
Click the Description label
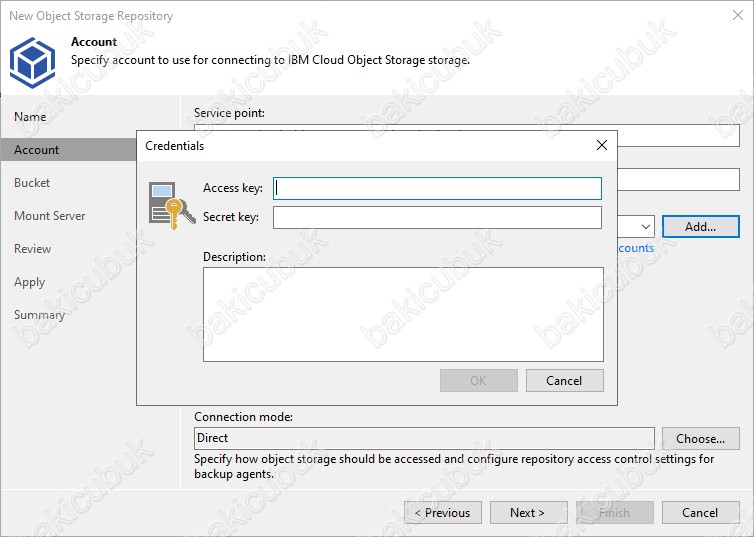coord(234,257)
